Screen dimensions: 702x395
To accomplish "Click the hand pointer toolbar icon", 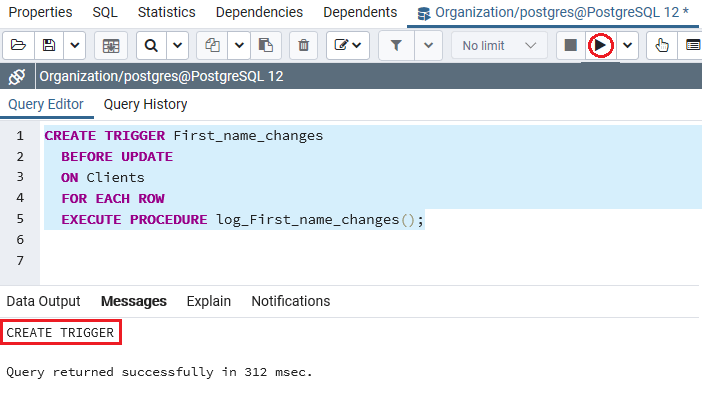I will [x=662, y=45].
